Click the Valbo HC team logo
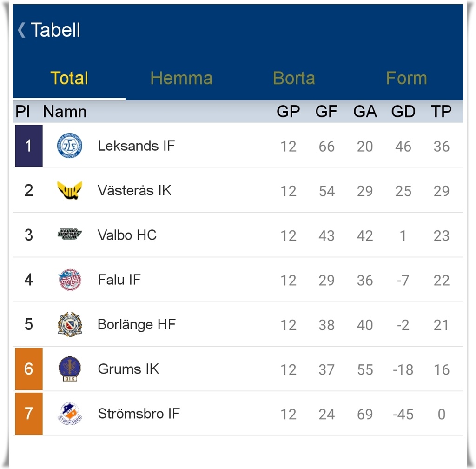The height and width of the screenshot is (469, 476). point(70,234)
